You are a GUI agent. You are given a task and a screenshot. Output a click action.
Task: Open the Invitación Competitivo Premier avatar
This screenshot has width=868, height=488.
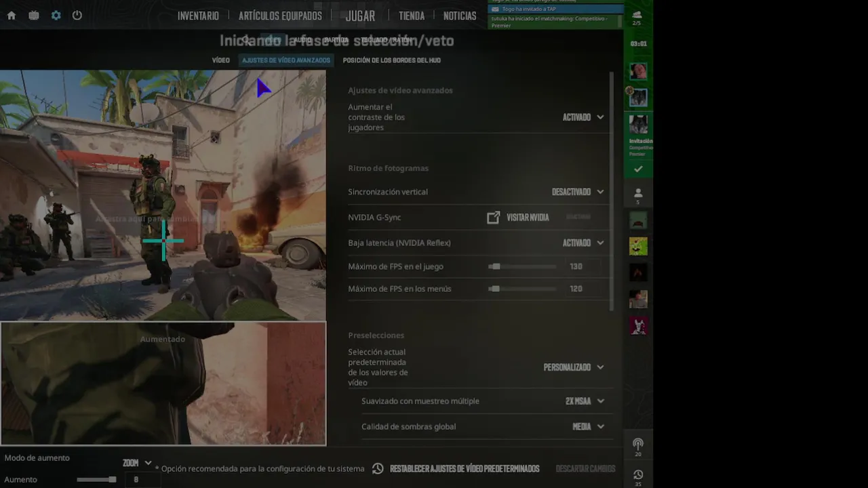click(638, 125)
